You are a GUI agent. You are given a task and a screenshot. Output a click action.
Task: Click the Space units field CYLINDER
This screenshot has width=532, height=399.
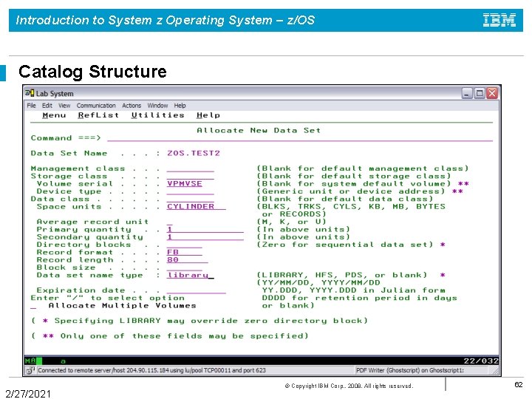[x=196, y=206]
